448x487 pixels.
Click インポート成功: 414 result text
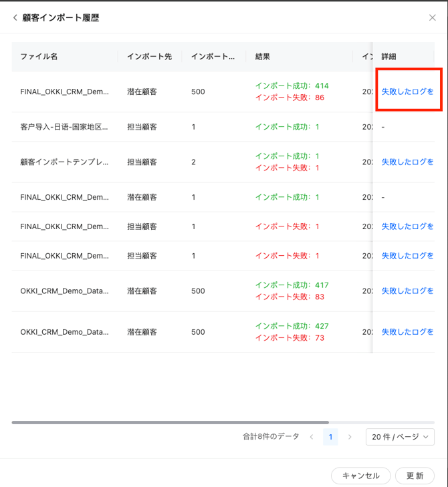[x=292, y=86]
